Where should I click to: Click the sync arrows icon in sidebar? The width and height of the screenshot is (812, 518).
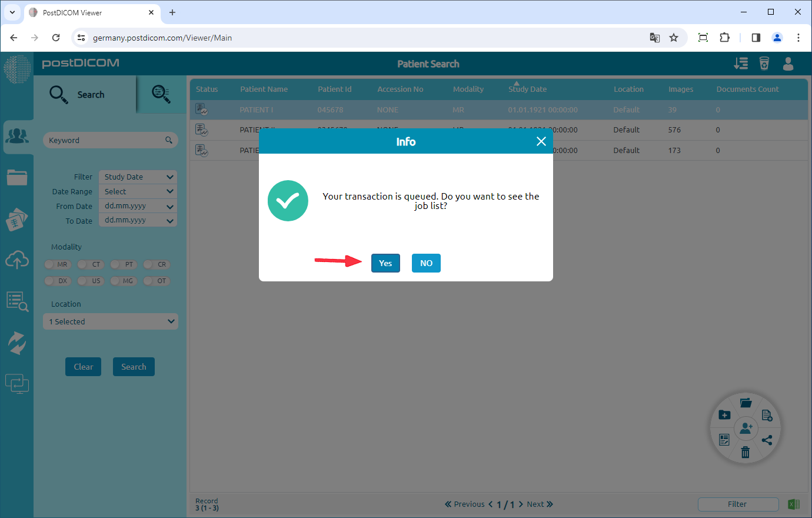[17, 343]
